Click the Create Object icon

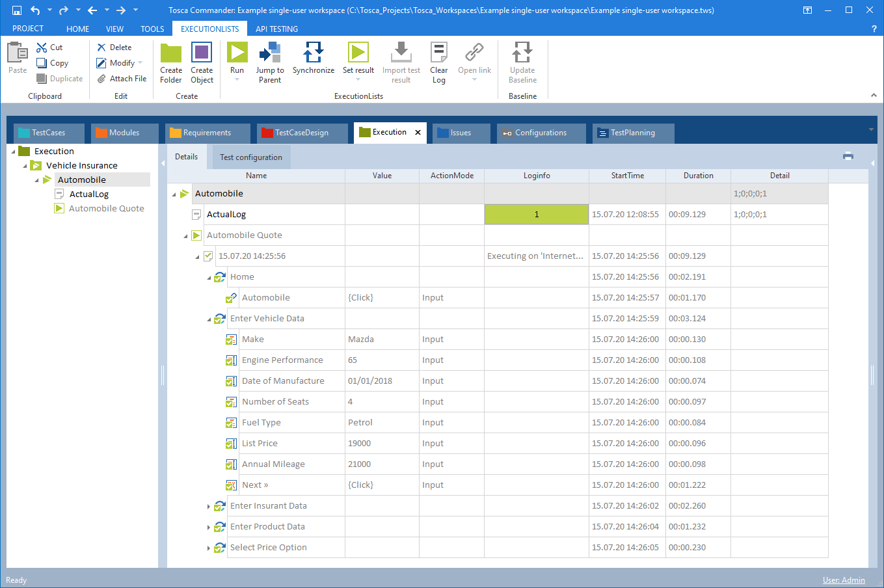(x=202, y=53)
